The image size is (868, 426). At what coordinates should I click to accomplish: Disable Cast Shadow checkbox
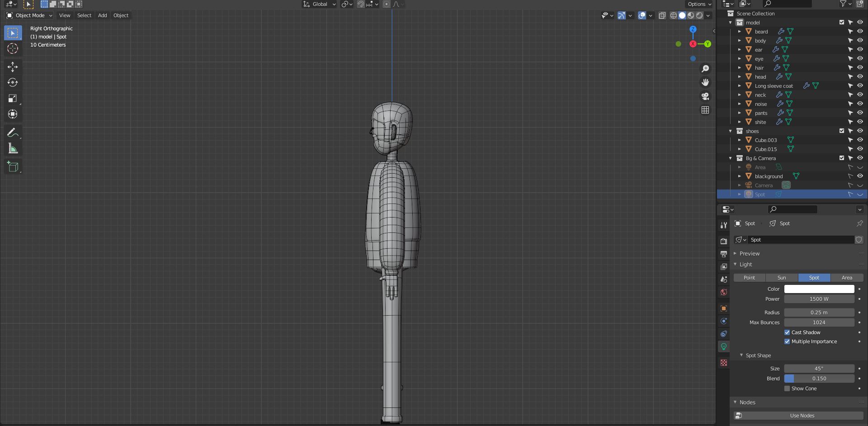787,332
